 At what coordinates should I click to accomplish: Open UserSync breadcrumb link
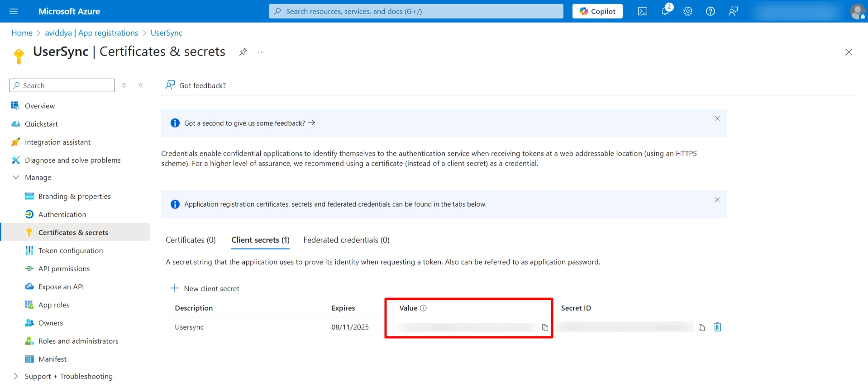tap(166, 33)
